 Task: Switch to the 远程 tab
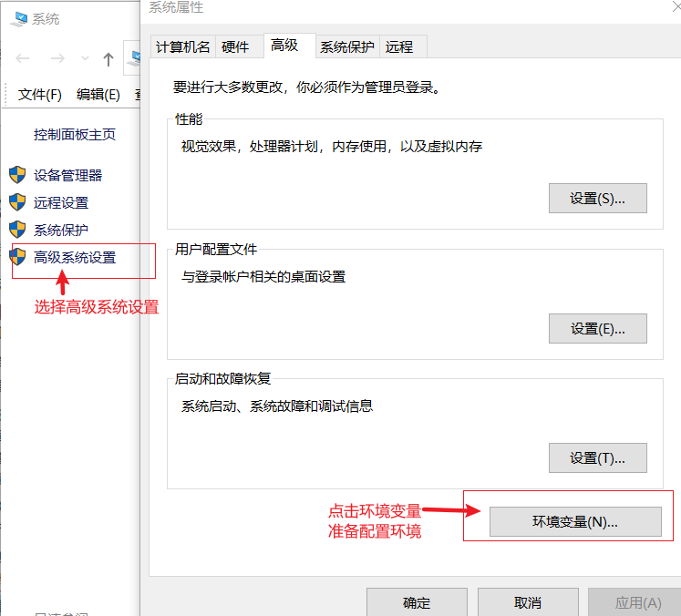coord(399,46)
